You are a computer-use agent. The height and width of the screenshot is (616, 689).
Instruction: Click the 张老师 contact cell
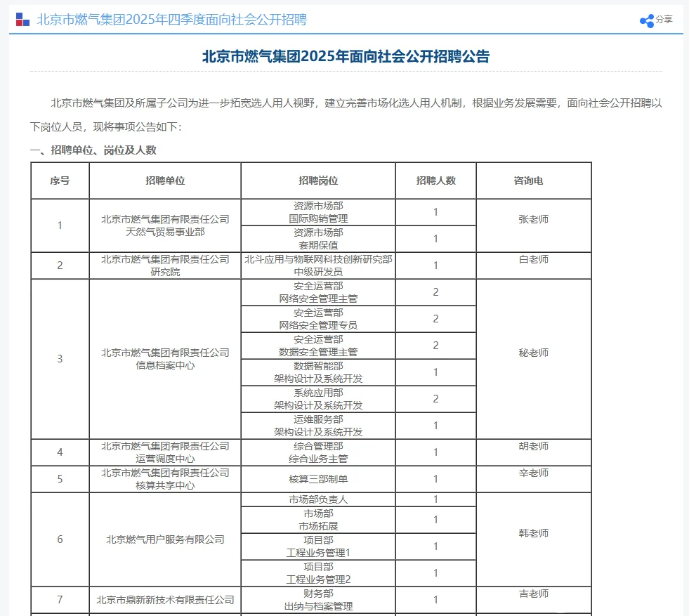(x=533, y=218)
